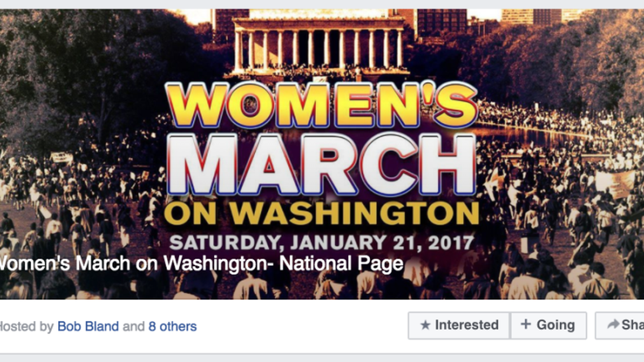644x362 pixels.
Task: Click the gold ON WASHINGTON text
Action: pyautogui.click(x=321, y=213)
